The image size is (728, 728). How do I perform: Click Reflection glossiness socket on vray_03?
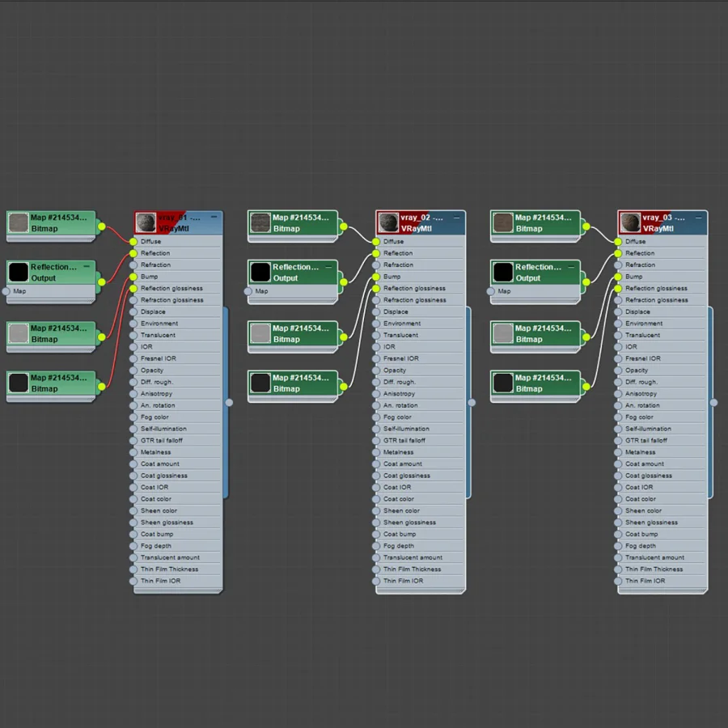tap(618, 288)
